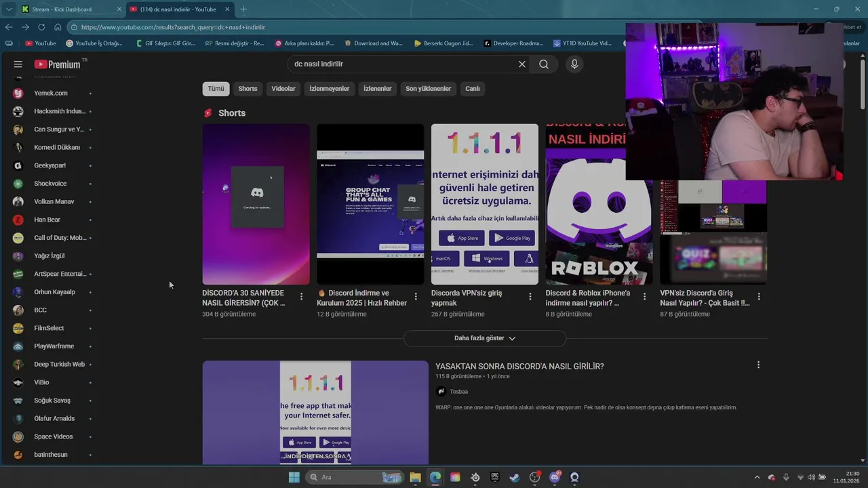Go to Yemek.com subscription
Viewport: 868px width, 488px height.
[51, 94]
